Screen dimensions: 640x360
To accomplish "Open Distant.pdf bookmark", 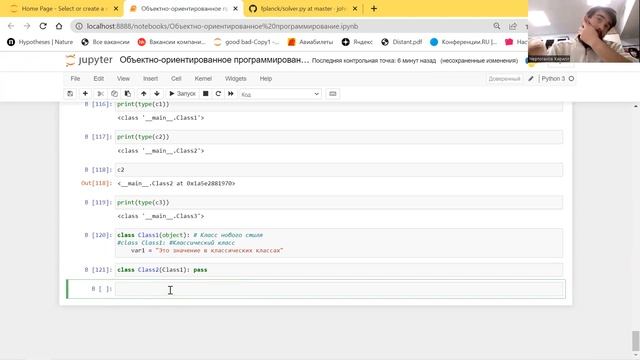I will 402,42.
